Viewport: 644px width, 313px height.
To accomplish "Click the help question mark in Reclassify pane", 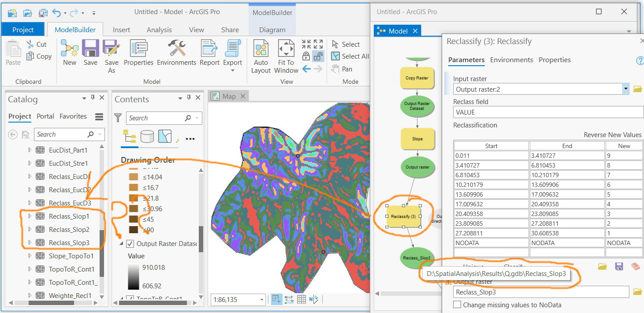I will [x=640, y=61].
